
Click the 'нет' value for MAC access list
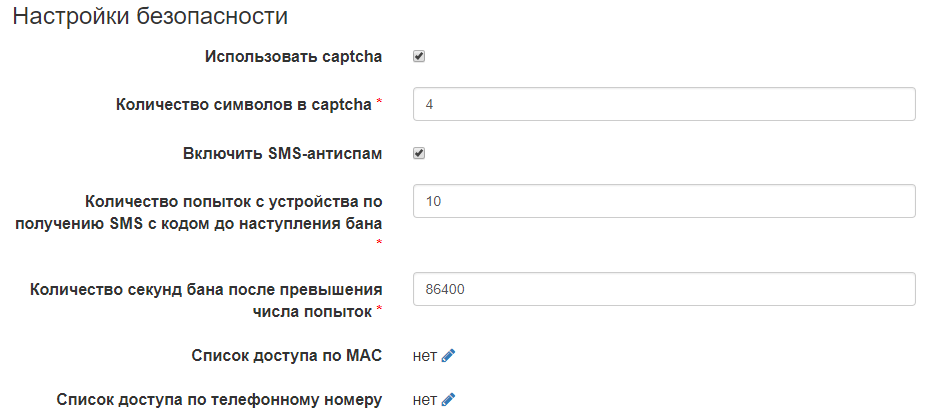[x=424, y=355]
